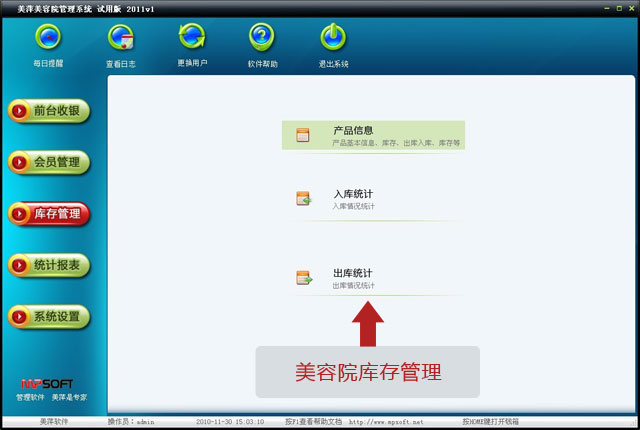Click the 出库统计 stock-out statistics icon
This screenshot has height=430, width=640.
[x=303, y=277]
